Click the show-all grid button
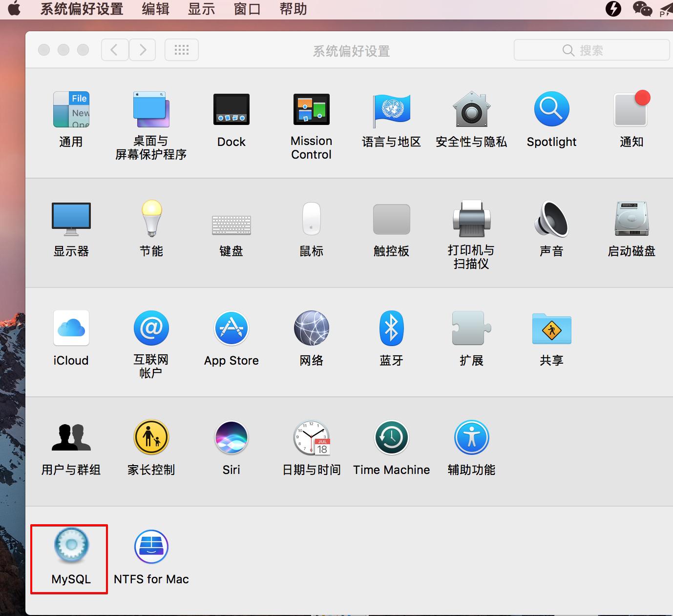The image size is (673, 616). (x=182, y=50)
